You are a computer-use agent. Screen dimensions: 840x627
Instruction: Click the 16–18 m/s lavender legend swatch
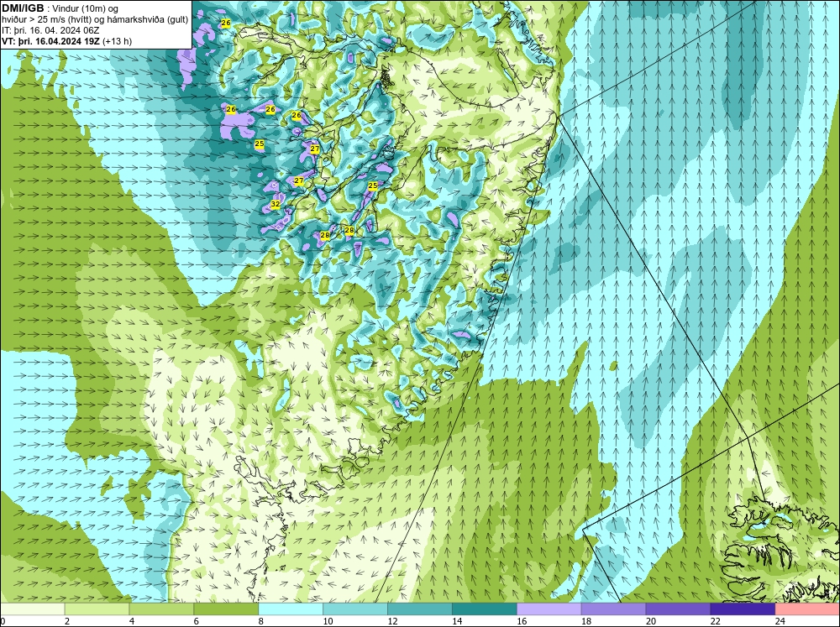[x=549, y=609]
